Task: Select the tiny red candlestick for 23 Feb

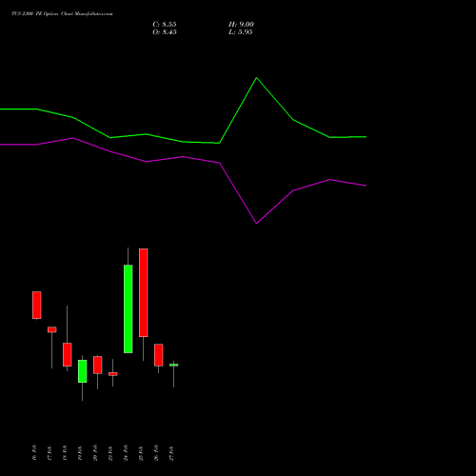Action: coord(113,374)
